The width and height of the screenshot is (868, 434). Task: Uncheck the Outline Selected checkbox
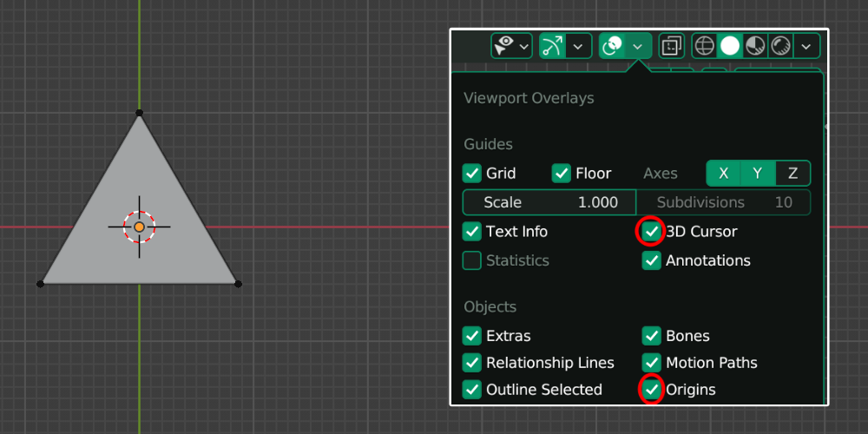point(471,390)
